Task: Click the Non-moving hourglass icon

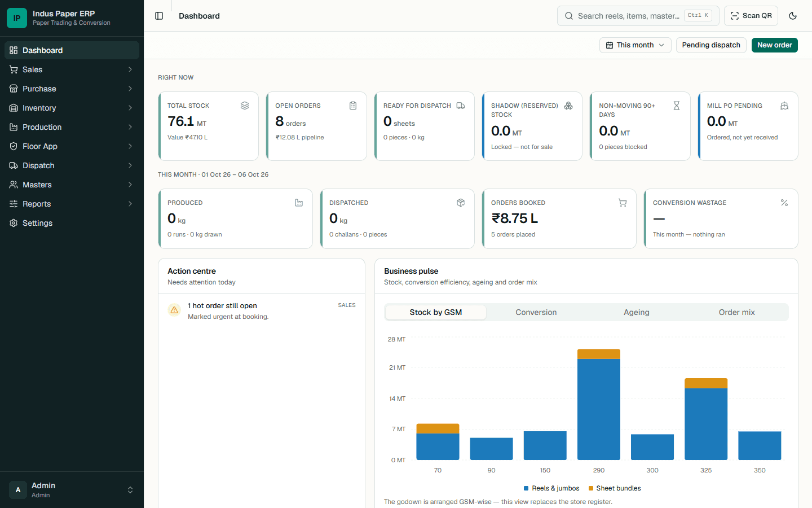Action: 677,106
